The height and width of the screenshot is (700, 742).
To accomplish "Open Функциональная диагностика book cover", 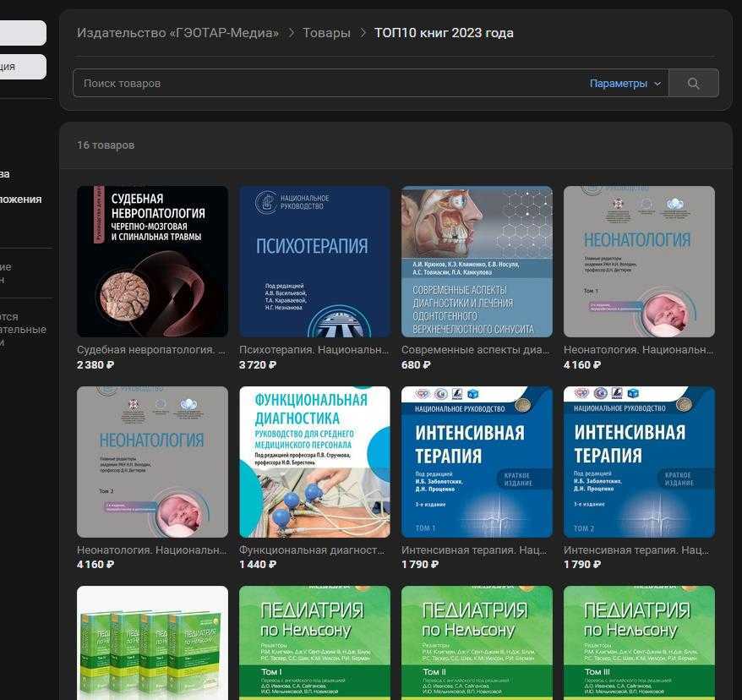I will (x=314, y=462).
